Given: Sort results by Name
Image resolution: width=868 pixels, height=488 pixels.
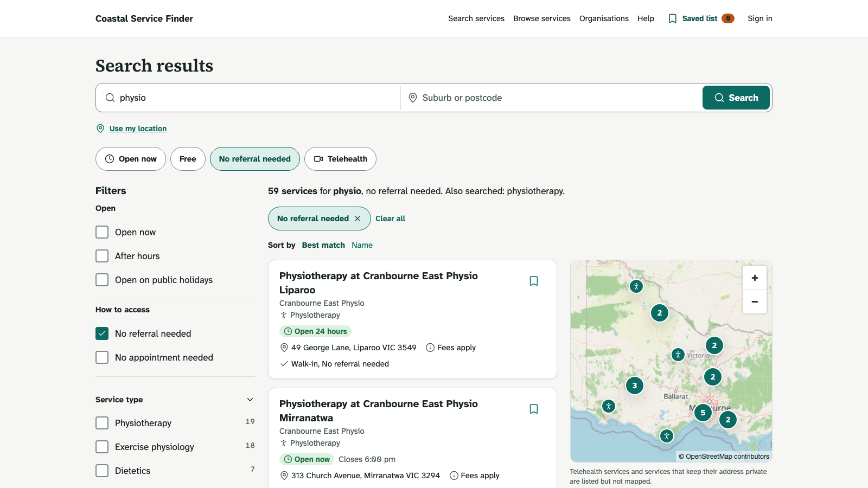Looking at the screenshot, I should (362, 245).
